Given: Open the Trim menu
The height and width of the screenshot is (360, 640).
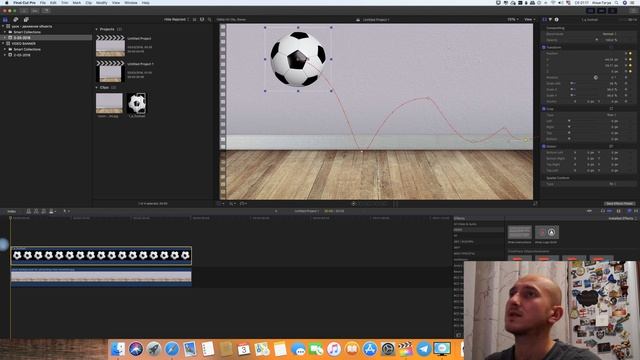Looking at the screenshot, I should tap(64, 3).
